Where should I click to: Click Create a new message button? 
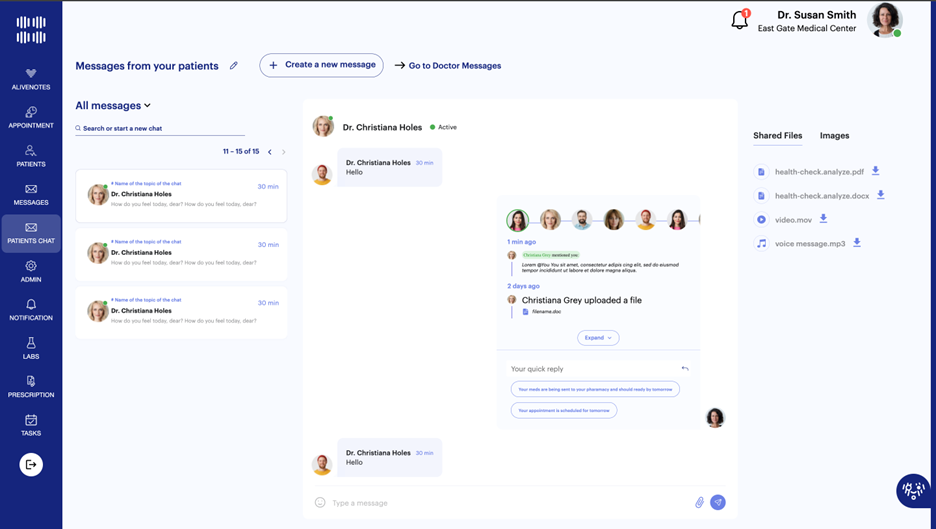click(x=321, y=65)
